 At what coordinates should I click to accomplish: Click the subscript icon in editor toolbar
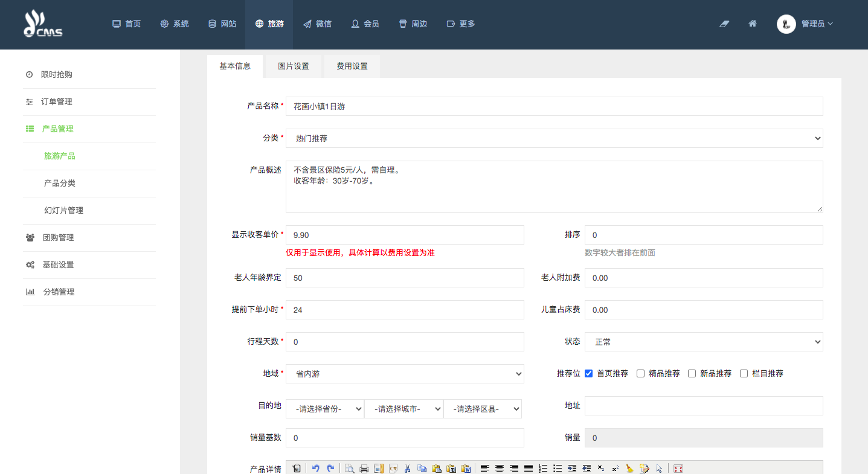(600, 469)
